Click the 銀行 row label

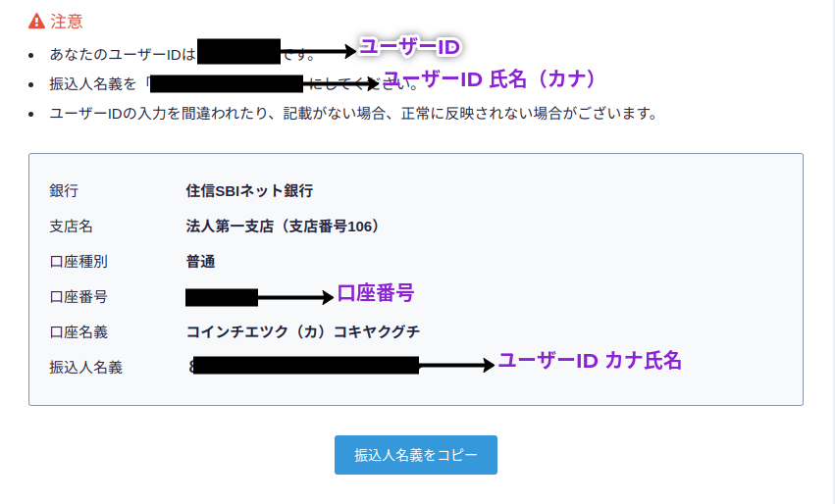tap(64, 190)
